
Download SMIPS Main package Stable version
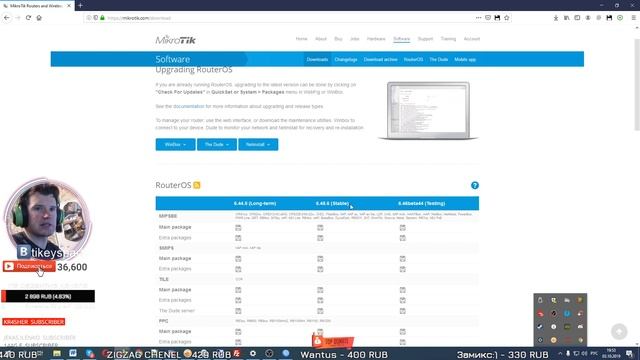coord(320,259)
